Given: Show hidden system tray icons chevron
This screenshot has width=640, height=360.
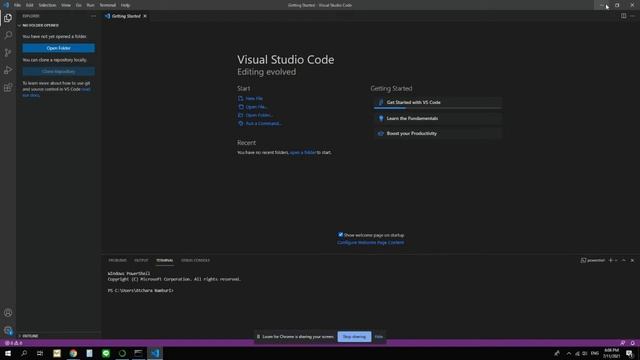Looking at the screenshot, I should 569,353.
